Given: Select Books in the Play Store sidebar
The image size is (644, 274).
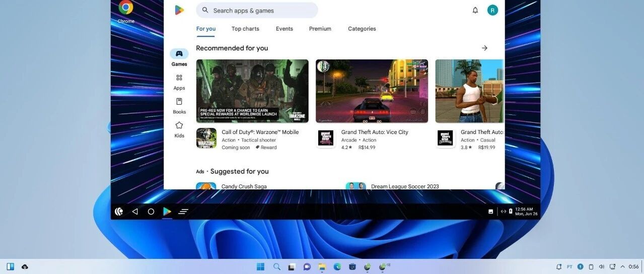Looking at the screenshot, I should tap(179, 106).
